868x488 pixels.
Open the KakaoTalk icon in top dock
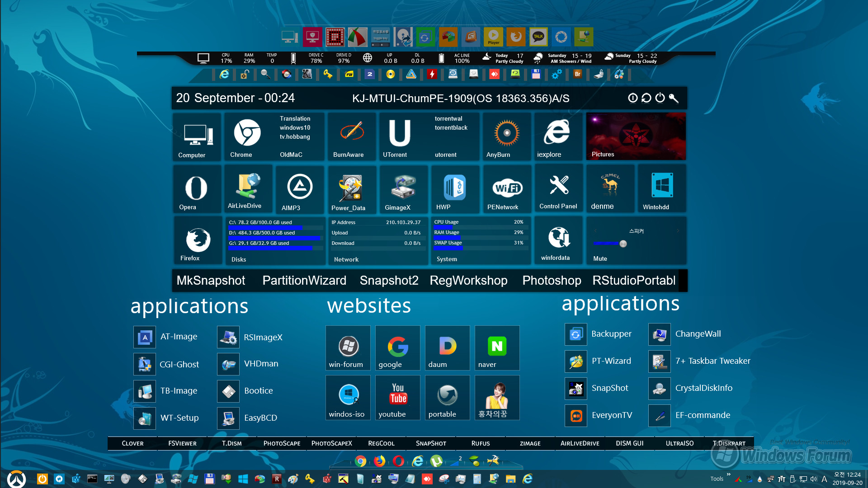538,37
